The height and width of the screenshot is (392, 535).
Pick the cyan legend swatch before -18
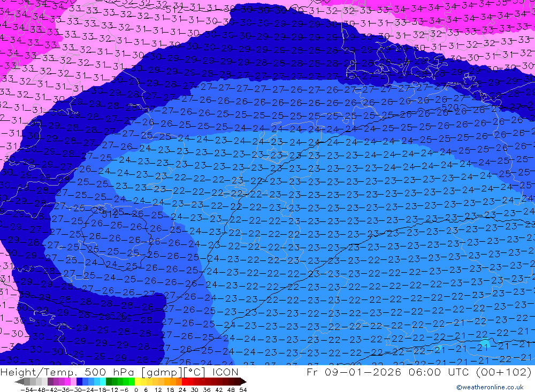(103, 381)
